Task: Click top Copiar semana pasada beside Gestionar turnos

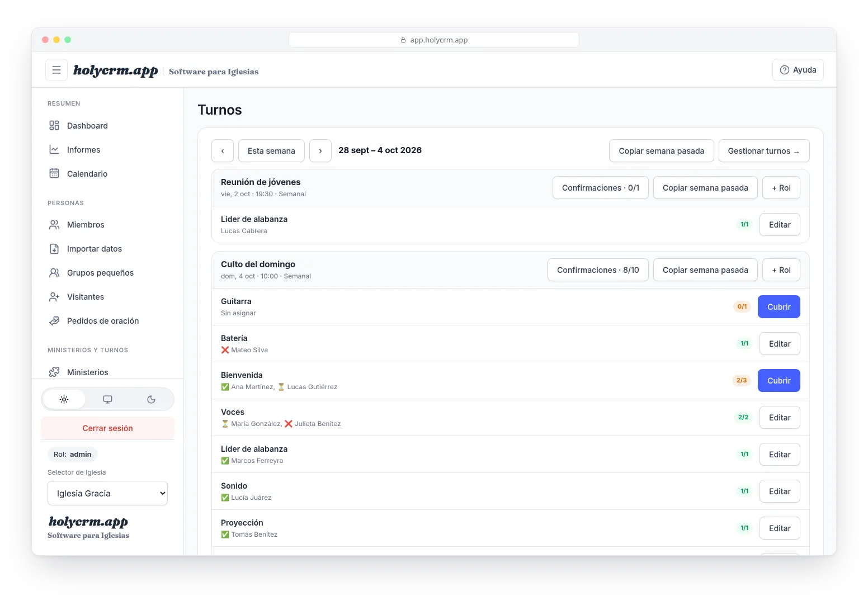Action: tap(662, 150)
